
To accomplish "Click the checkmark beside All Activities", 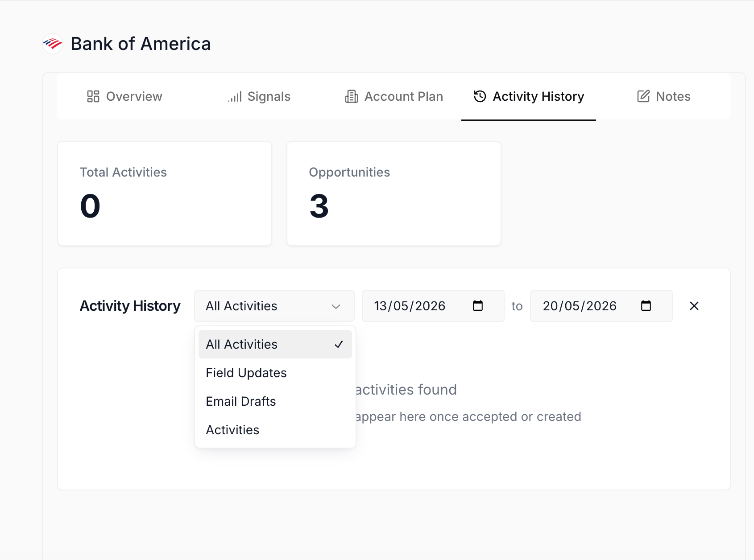I will pyautogui.click(x=339, y=344).
